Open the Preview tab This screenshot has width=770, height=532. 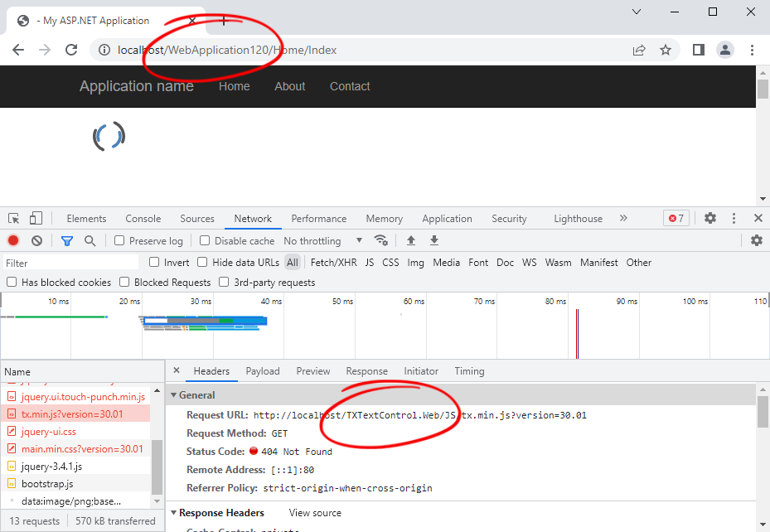(x=312, y=371)
